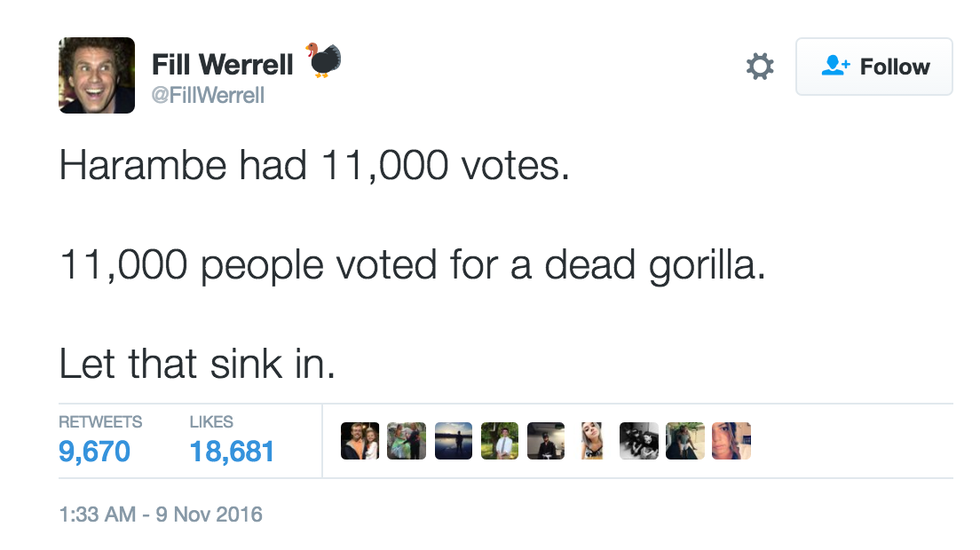980x550 pixels.
Task: View the 18,681 likes list
Action: click(x=232, y=451)
